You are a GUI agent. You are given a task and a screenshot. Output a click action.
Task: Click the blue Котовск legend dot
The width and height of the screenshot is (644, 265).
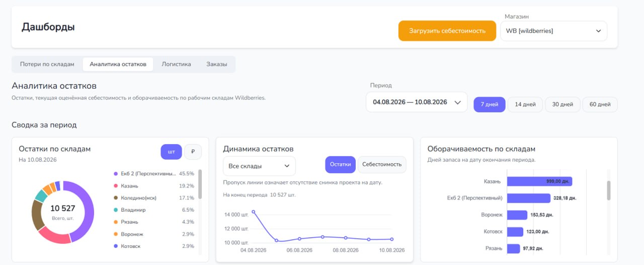click(x=116, y=246)
